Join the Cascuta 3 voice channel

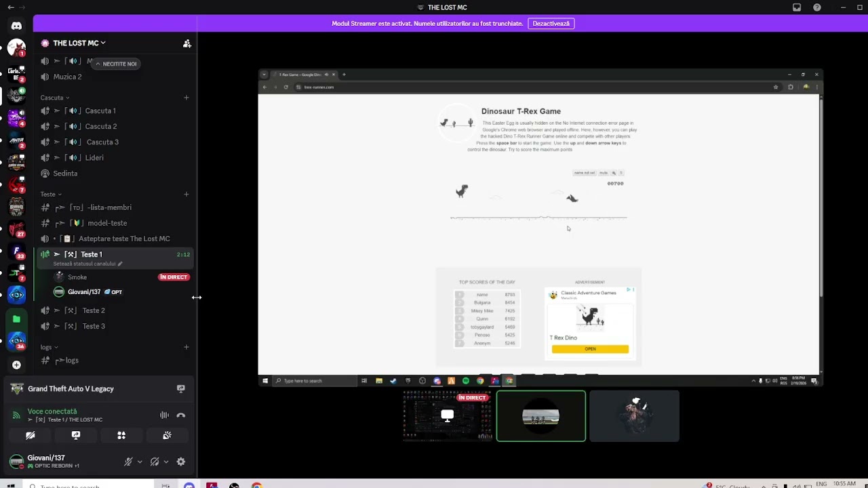[115, 142]
